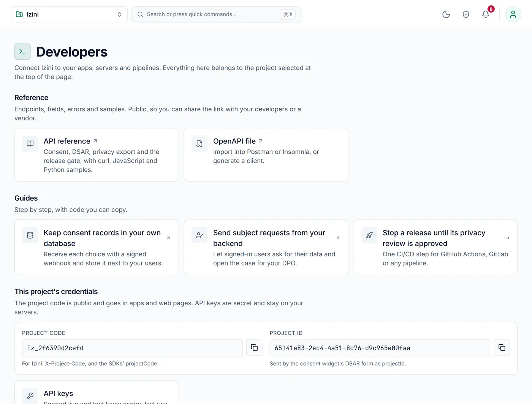Open the API reference card

pos(97,155)
